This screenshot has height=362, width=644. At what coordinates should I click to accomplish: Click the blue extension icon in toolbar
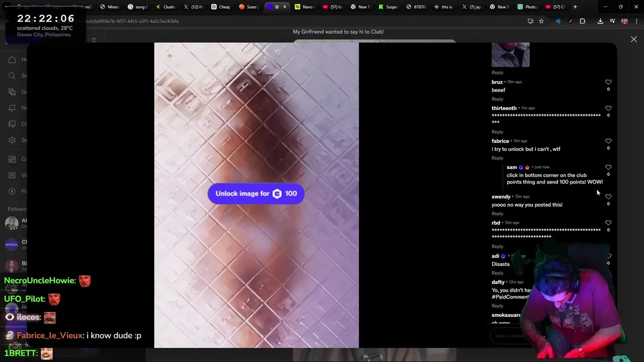pyautogui.click(x=558, y=21)
